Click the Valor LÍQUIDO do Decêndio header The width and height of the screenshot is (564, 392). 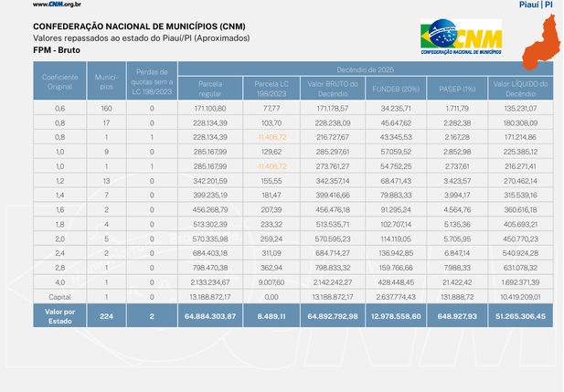(520, 89)
